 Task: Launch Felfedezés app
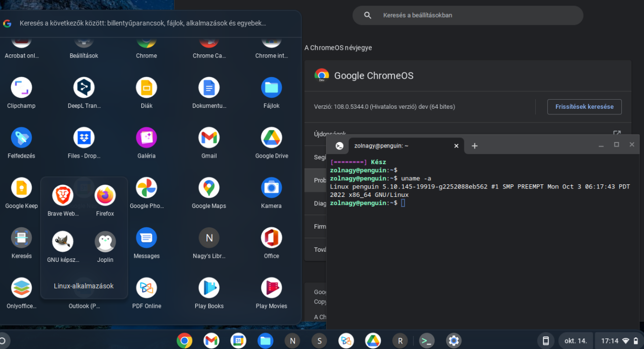click(x=21, y=137)
